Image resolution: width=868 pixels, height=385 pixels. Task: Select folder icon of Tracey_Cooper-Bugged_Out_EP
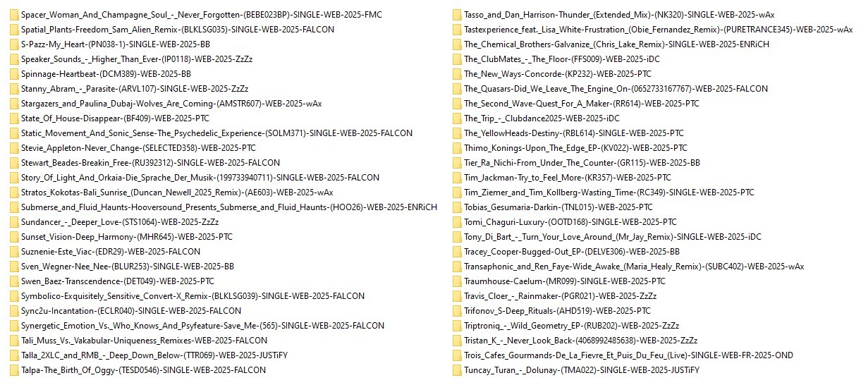pyautogui.click(x=456, y=251)
